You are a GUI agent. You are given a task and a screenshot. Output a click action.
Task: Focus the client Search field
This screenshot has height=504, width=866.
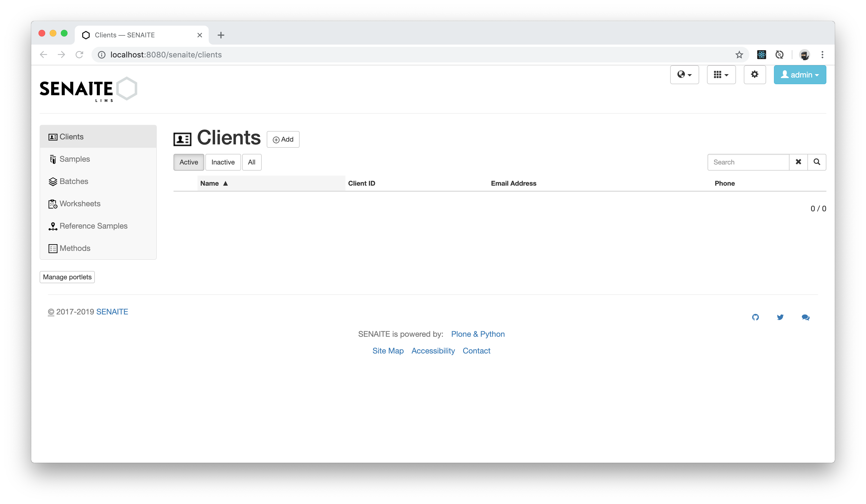(748, 162)
